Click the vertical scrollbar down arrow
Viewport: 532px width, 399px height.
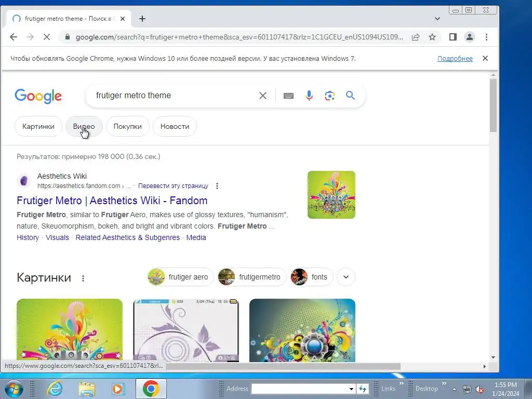click(494, 357)
